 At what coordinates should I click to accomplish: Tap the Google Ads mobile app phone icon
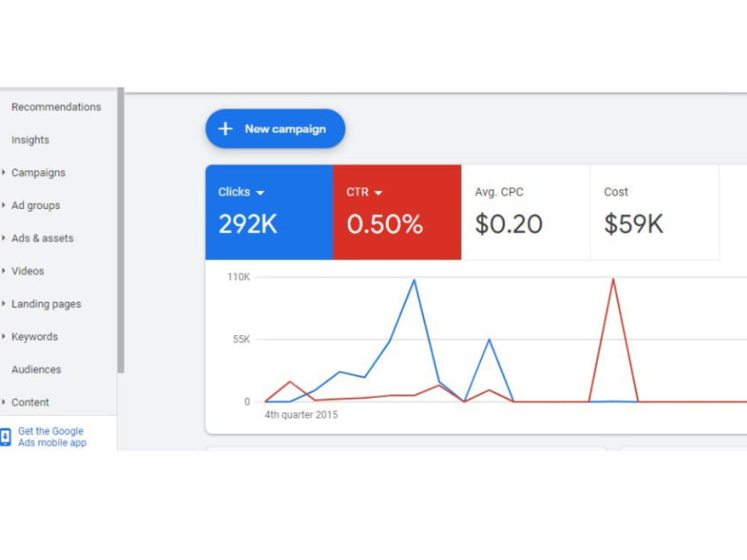[5, 437]
